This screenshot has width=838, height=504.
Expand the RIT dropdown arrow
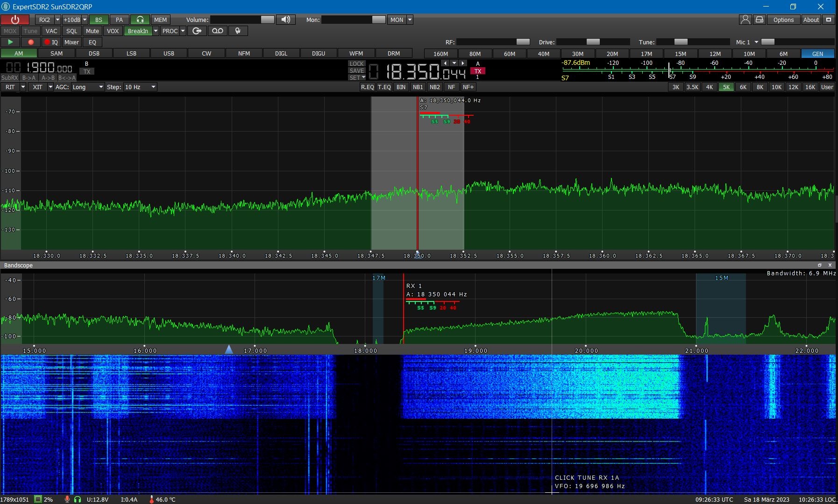tap(23, 87)
